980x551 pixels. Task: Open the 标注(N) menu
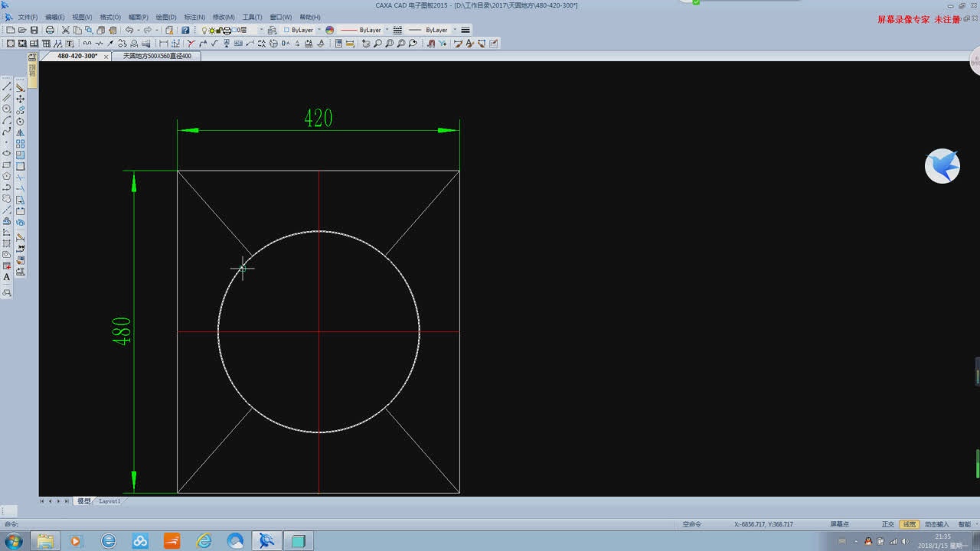pyautogui.click(x=194, y=17)
